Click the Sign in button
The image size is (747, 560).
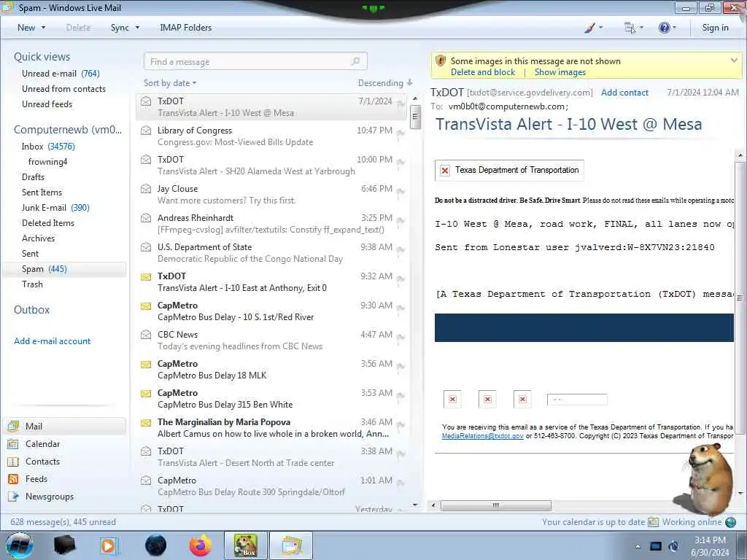pyautogui.click(x=715, y=28)
